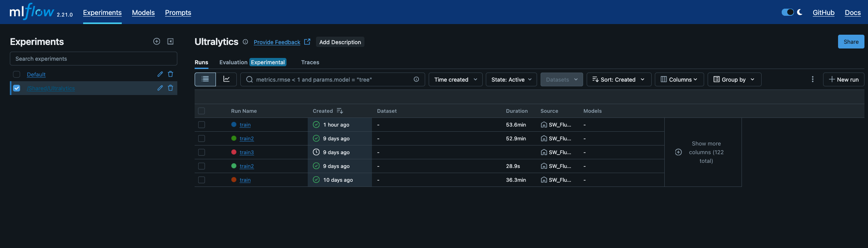Select the table list view icon

coord(205,79)
